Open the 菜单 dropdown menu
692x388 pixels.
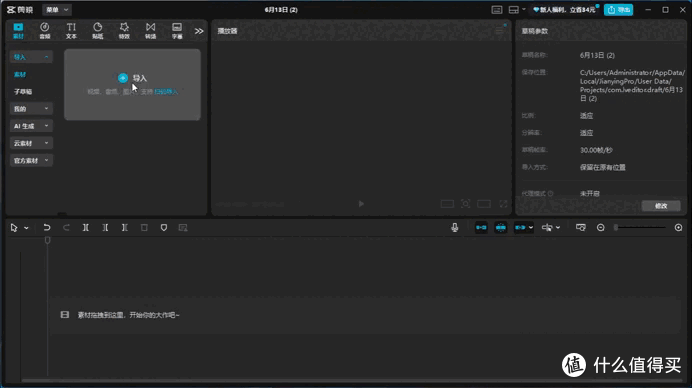[57, 10]
